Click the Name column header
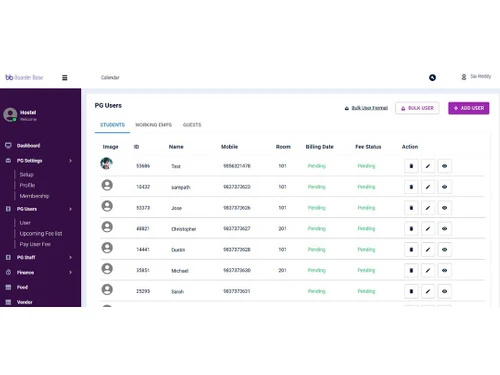Image resolution: width=500 pixels, height=375 pixels. 176,147
